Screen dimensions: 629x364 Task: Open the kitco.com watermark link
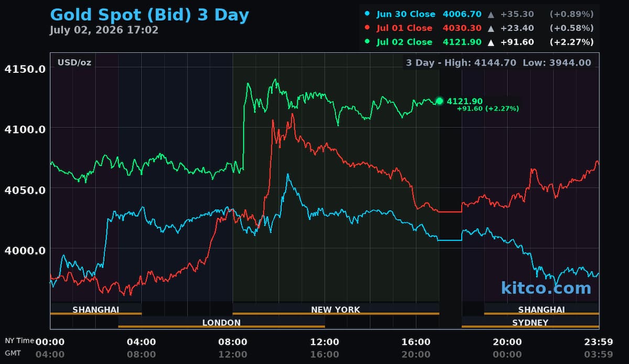pyautogui.click(x=546, y=288)
